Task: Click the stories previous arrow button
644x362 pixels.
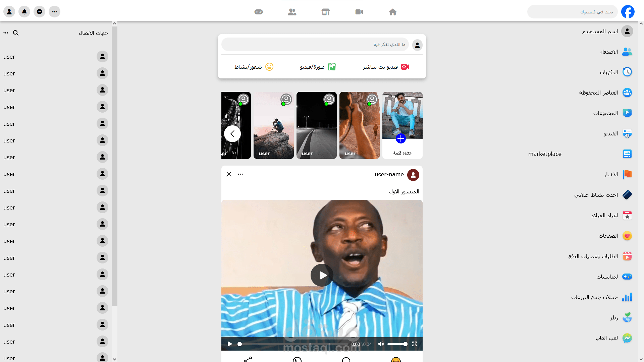Action: point(232,134)
